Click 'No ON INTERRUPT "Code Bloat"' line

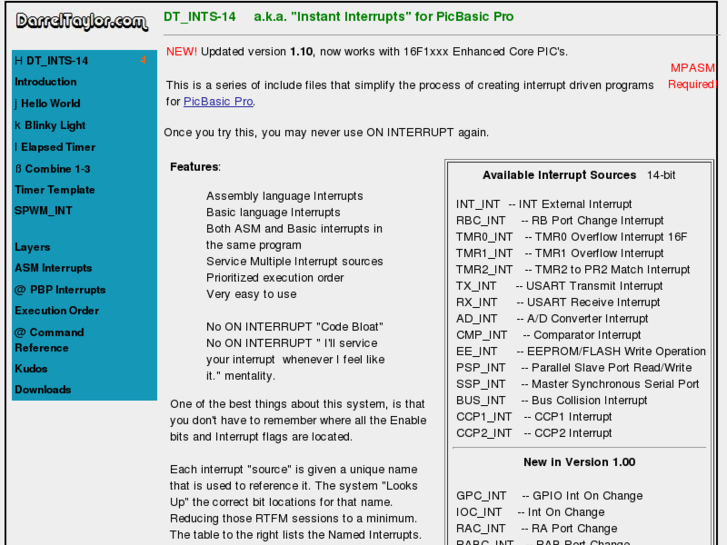(x=295, y=327)
